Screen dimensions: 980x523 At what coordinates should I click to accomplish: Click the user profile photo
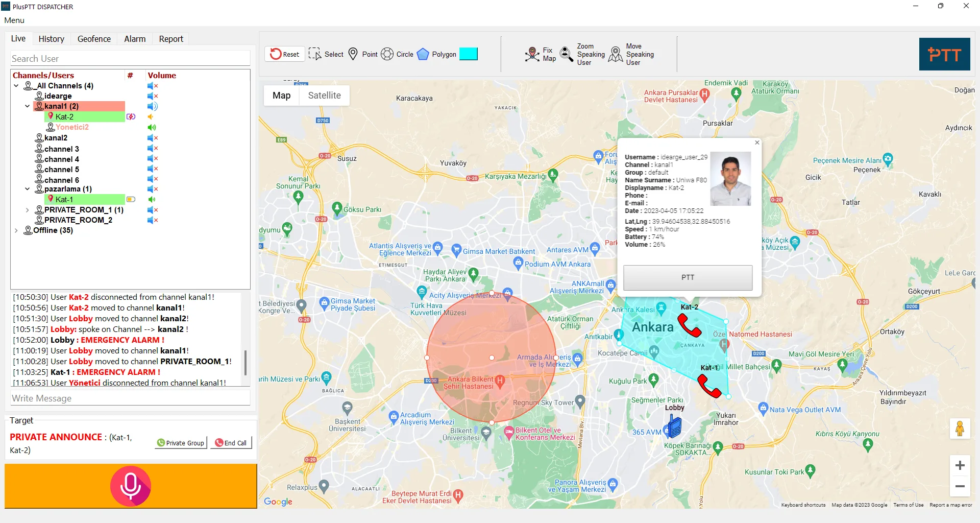pyautogui.click(x=730, y=179)
